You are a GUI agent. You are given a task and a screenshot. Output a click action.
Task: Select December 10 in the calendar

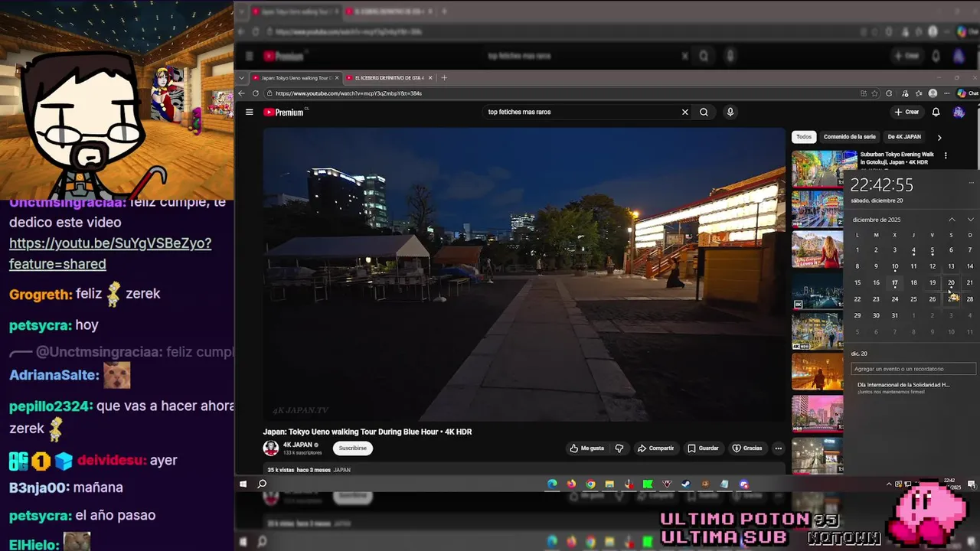coord(894,266)
